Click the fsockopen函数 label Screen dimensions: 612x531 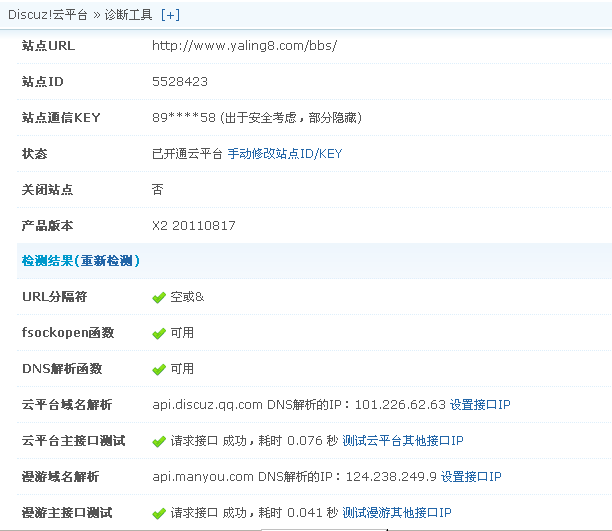(68, 333)
